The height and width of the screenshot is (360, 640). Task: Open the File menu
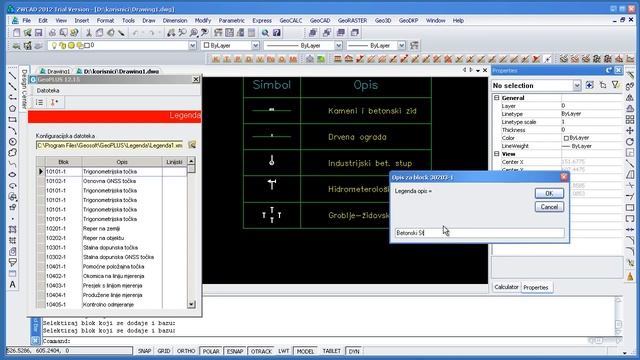(27, 20)
